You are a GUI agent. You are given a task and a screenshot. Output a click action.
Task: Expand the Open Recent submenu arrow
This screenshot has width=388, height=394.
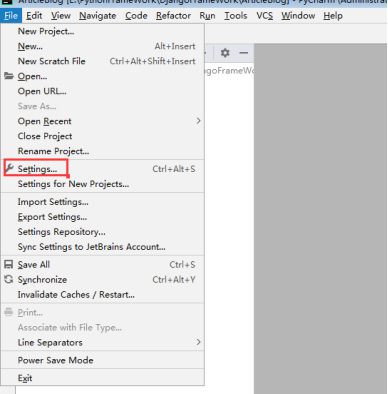(x=199, y=121)
